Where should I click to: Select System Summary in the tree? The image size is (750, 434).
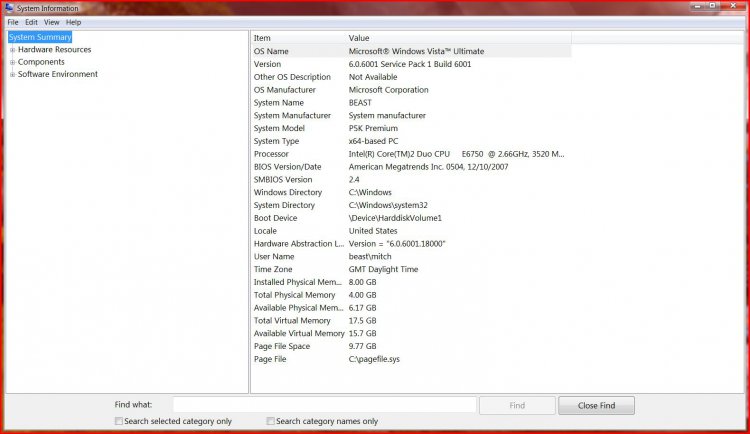[40, 37]
